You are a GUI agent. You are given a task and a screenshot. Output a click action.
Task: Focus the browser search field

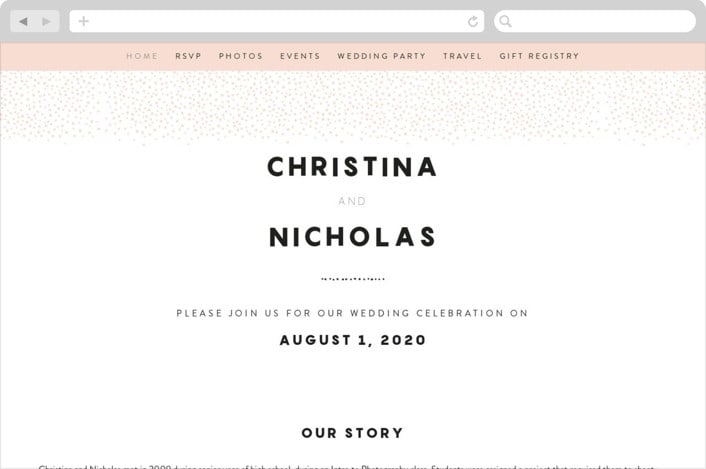(595, 21)
